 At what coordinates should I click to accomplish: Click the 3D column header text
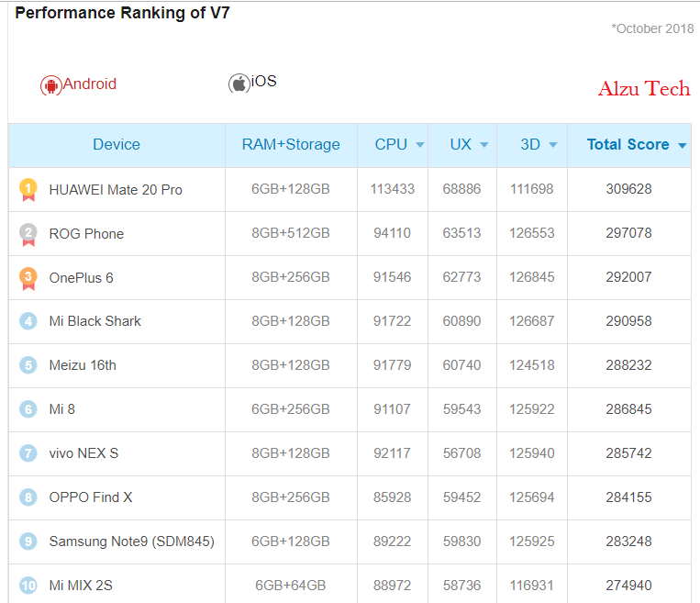[x=530, y=145]
